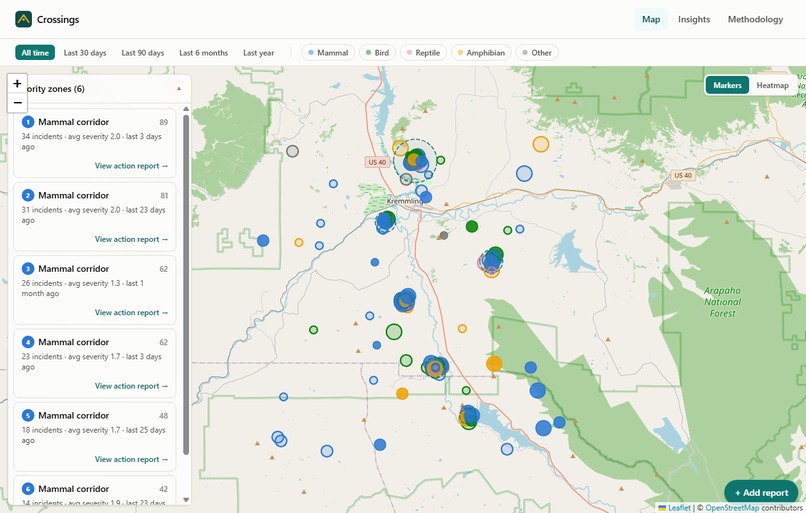Filter to Last 90 days

coord(142,52)
